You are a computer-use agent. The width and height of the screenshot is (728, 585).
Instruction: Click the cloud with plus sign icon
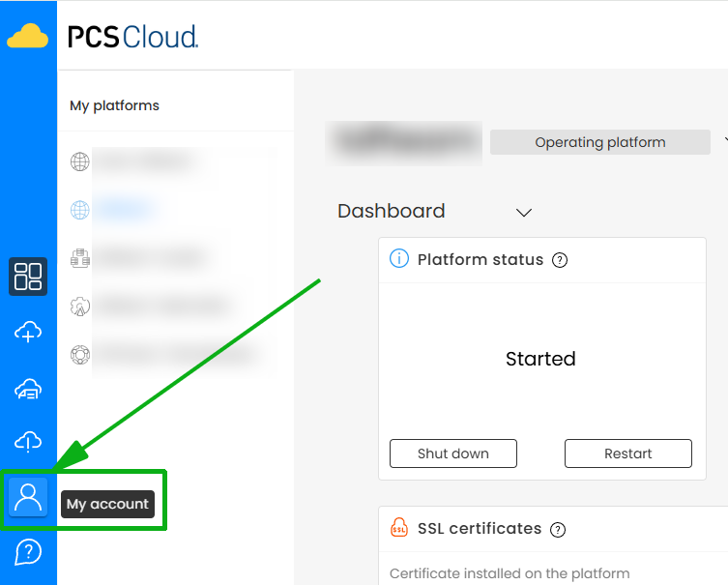pyautogui.click(x=28, y=332)
